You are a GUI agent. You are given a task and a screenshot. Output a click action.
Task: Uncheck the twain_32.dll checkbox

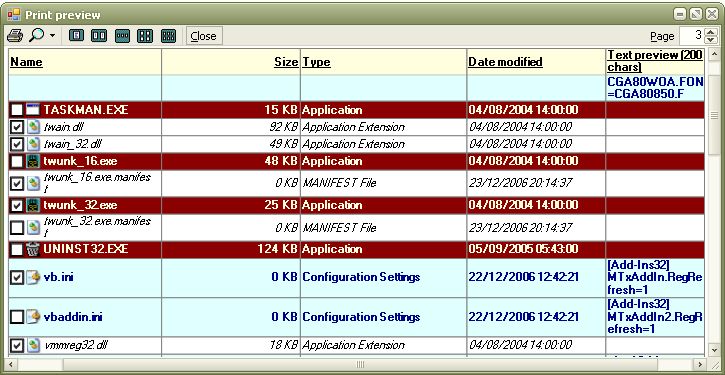pos(17,144)
